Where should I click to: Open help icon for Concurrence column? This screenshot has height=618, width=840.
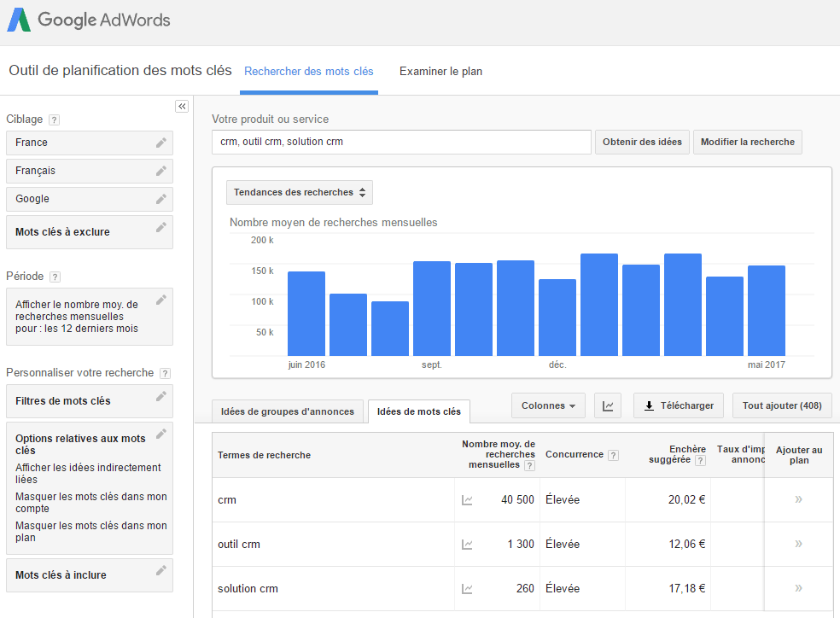coord(614,455)
